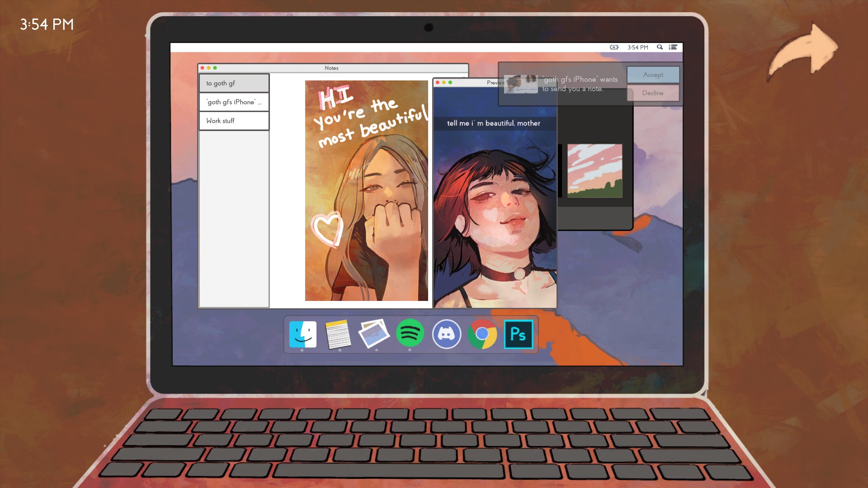Launch Chrome from the dock

click(x=482, y=334)
